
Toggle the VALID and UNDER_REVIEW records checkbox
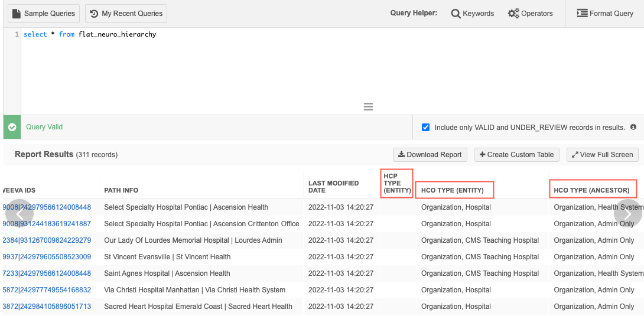pos(426,127)
